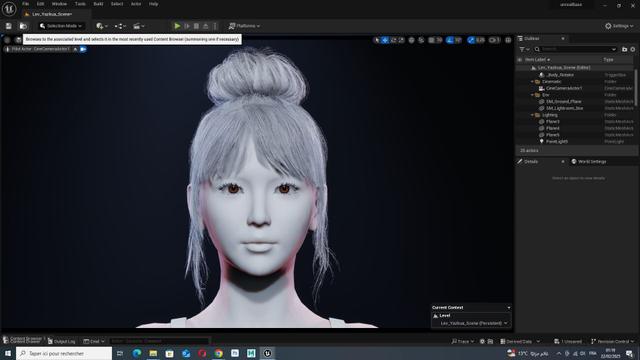Viewport: 640px width, 360px height.
Task: Open the Cinematics clapperboard toolbar icon
Action: pos(139,26)
